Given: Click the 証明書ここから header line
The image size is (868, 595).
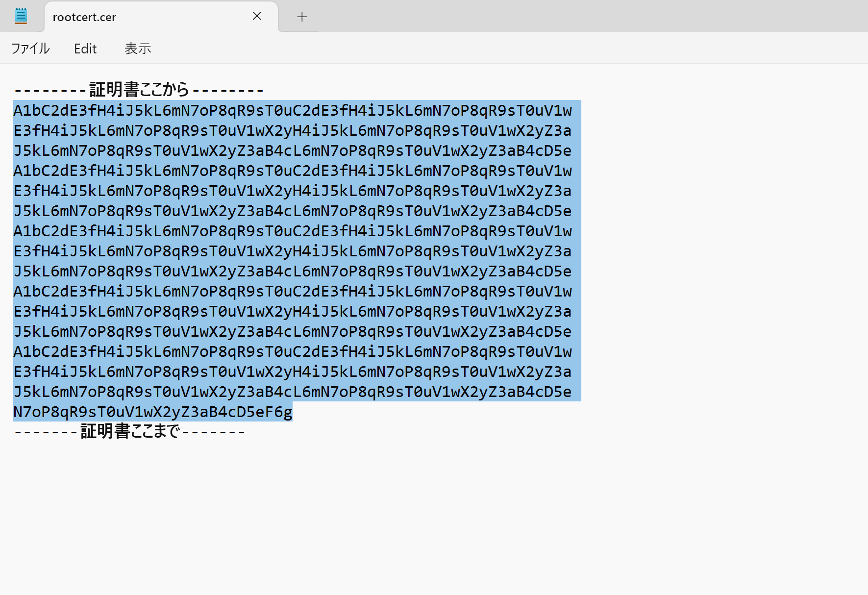Looking at the screenshot, I should [139, 90].
